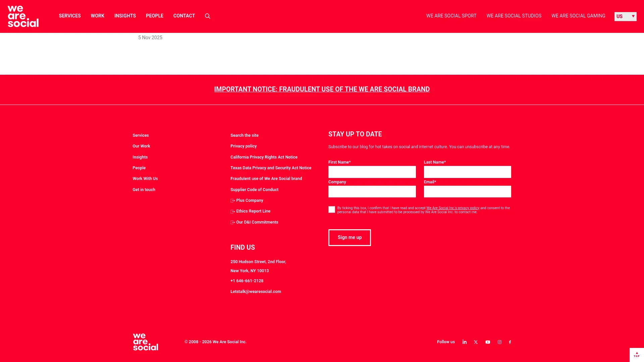Click the Sign me up button

pos(350,237)
